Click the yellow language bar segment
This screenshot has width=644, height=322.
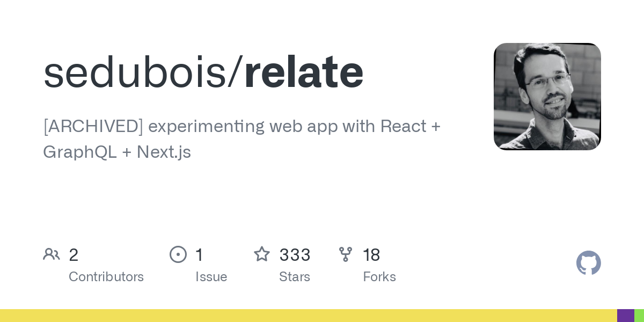click(308, 316)
